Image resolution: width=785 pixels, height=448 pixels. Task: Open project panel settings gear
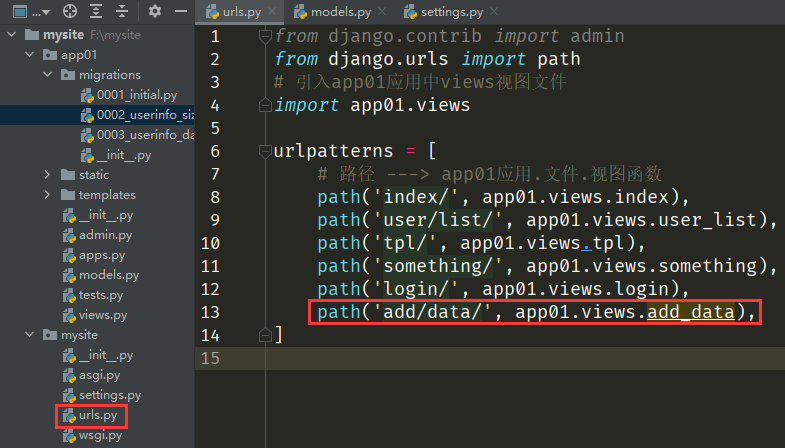coord(155,11)
